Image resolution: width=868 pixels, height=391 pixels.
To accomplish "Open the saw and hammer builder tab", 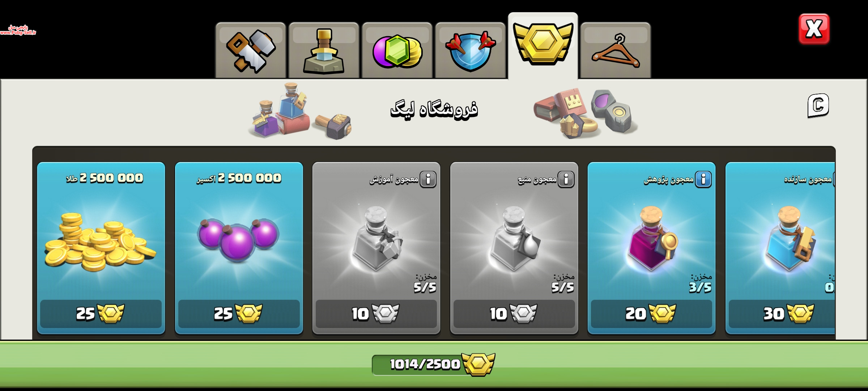I will (x=251, y=50).
